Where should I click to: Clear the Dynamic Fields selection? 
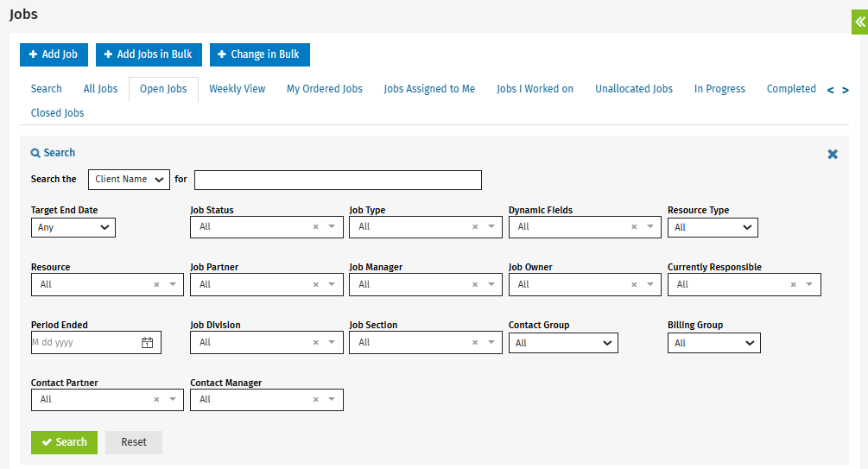[x=635, y=226]
